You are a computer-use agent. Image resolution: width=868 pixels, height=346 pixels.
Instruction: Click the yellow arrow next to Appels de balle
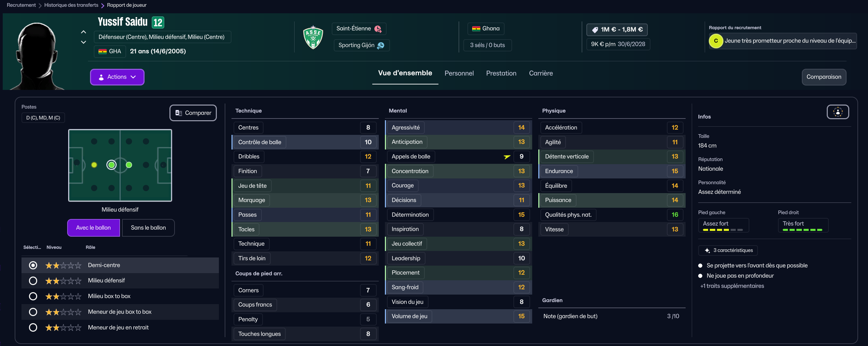click(x=507, y=157)
